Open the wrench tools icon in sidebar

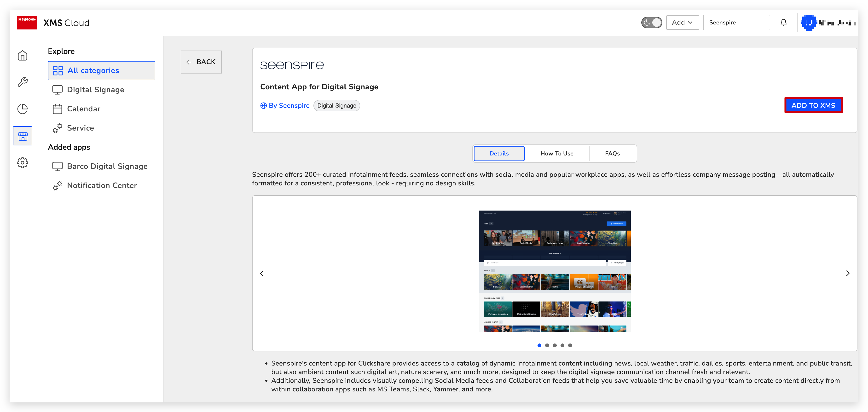[23, 82]
